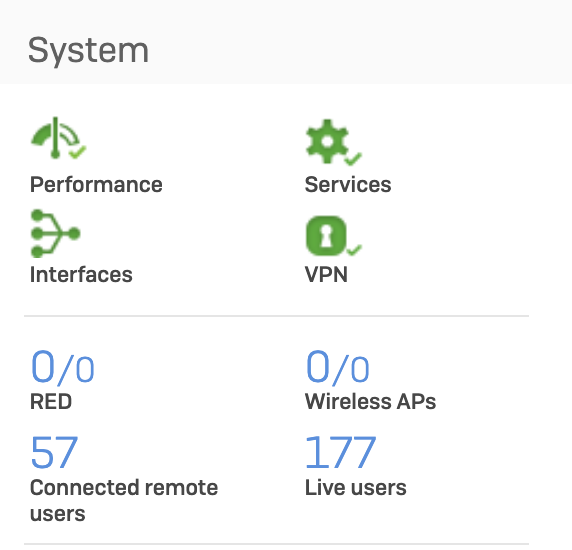Click the green checkmark beside Services gear
This screenshot has height=550, width=572.
pyautogui.click(x=353, y=159)
